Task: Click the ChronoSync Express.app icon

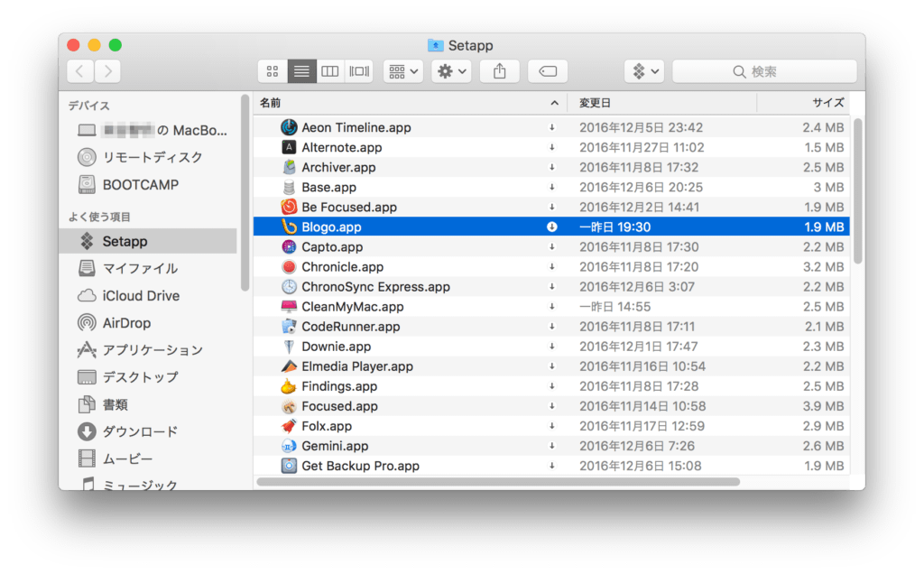Action: 289,287
